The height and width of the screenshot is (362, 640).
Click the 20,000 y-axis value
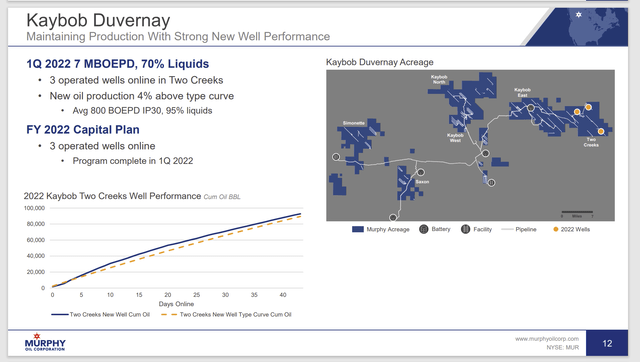pyautogui.click(x=36, y=272)
